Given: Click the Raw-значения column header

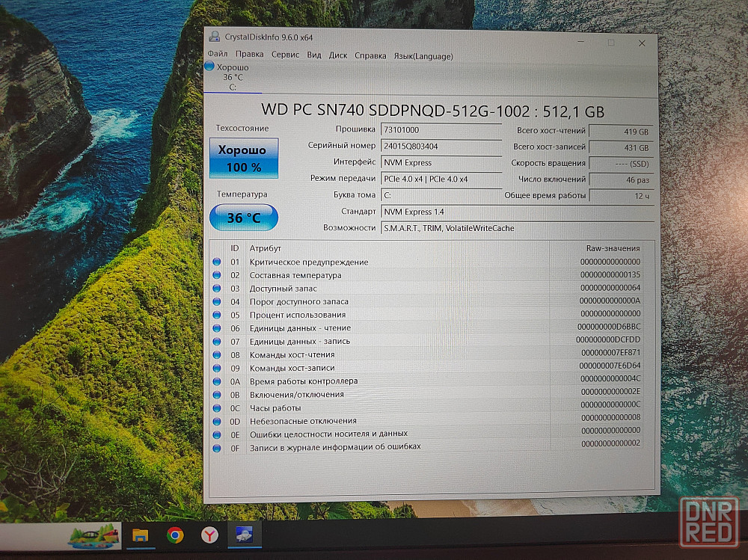Looking at the screenshot, I should [613, 248].
